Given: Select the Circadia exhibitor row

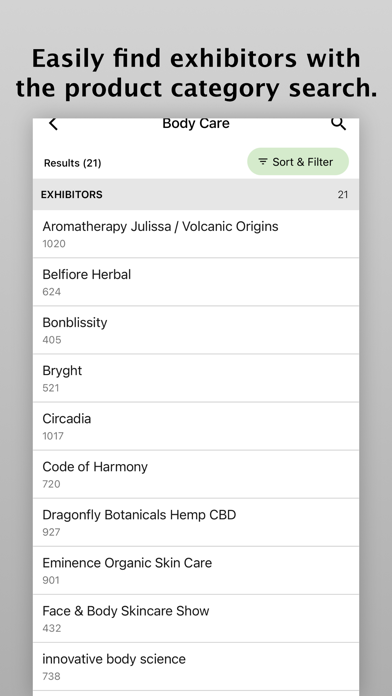Looking at the screenshot, I should 196,426.
